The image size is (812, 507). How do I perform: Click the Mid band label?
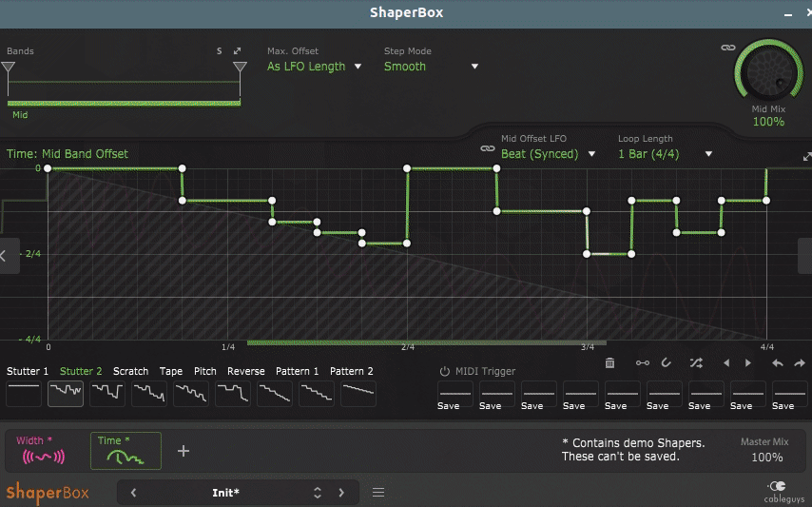(x=20, y=115)
